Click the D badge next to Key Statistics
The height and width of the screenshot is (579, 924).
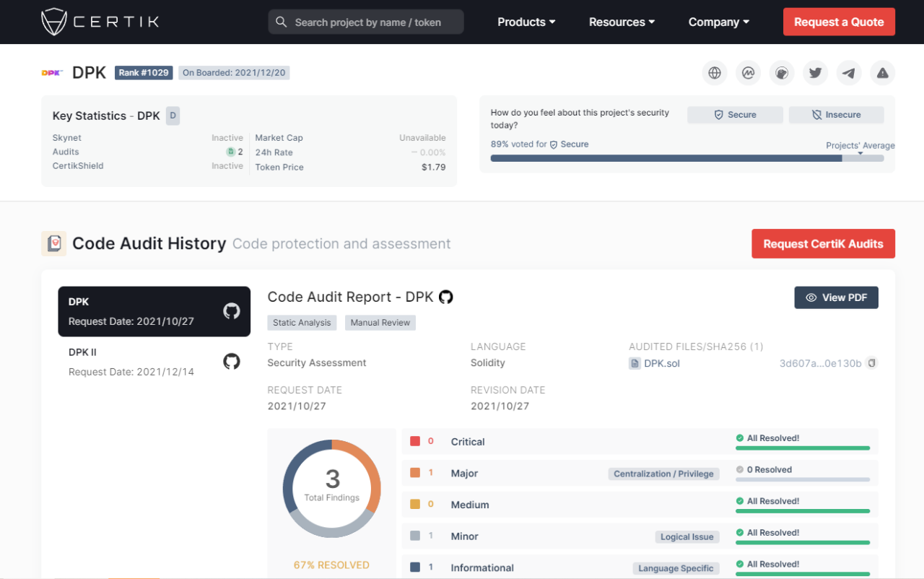tap(173, 116)
